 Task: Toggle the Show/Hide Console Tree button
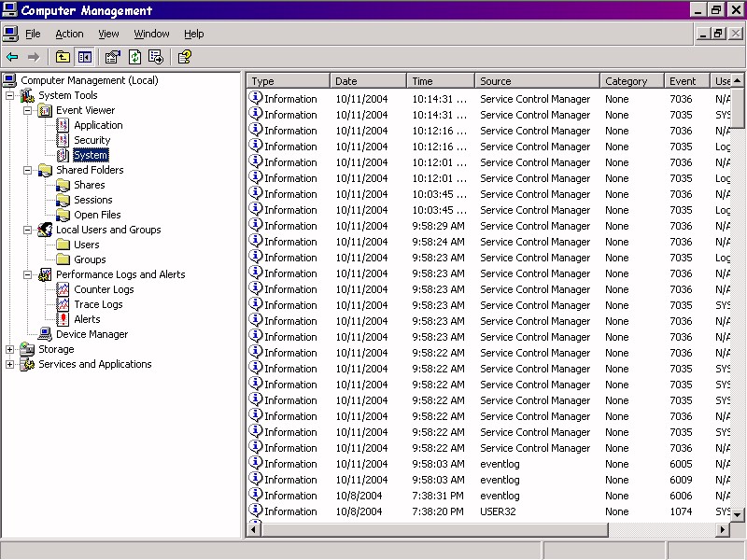[x=85, y=57]
